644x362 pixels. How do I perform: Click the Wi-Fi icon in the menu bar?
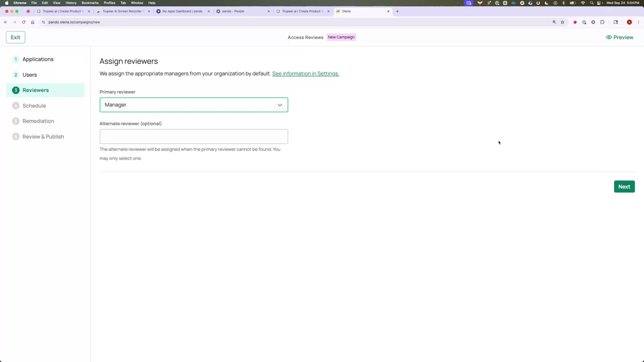click(x=583, y=3)
